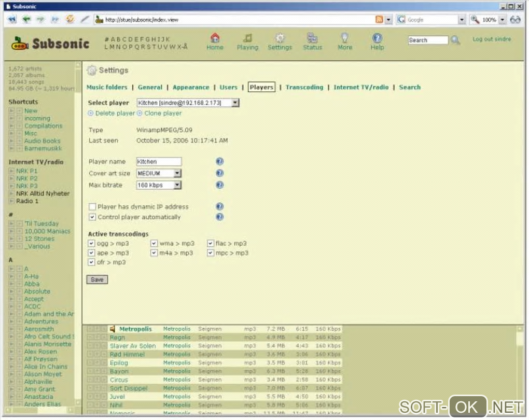
Task: Show help for Player name field
Action: (x=219, y=161)
